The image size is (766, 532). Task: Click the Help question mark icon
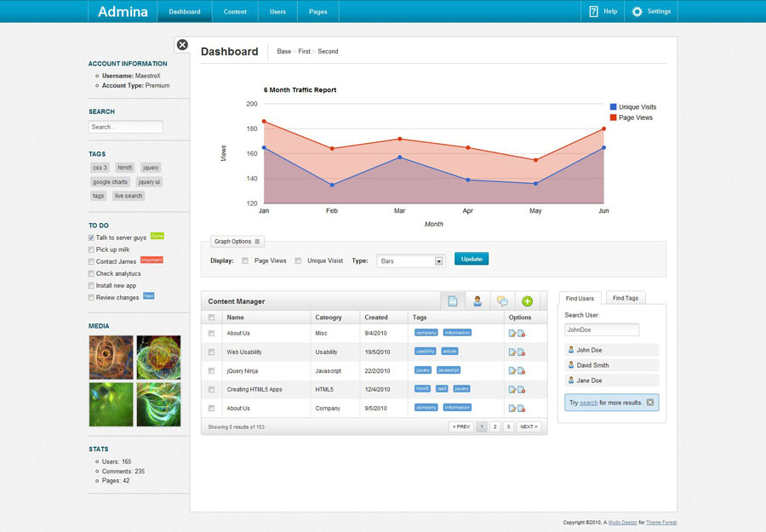[x=593, y=12]
